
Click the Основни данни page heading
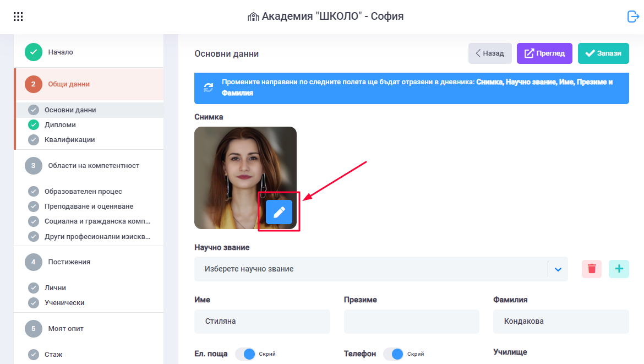(227, 54)
